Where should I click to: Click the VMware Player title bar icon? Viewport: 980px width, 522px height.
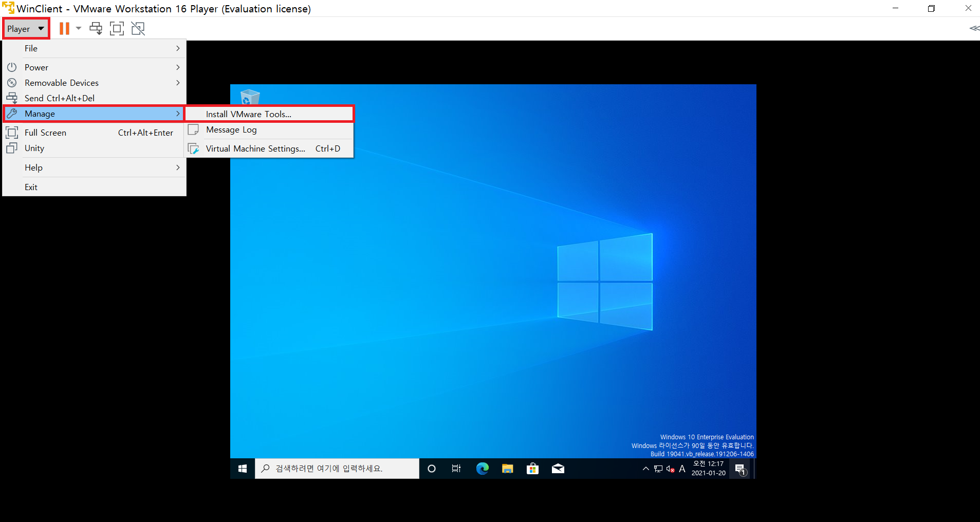coord(8,8)
